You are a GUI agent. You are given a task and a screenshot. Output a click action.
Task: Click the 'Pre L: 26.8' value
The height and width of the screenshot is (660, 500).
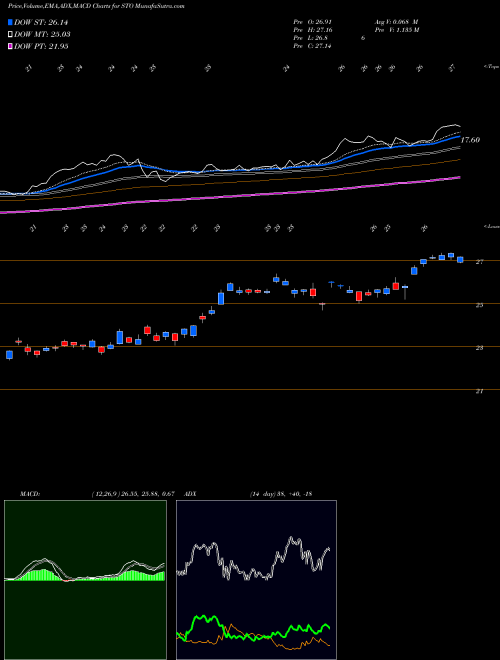(x=311, y=38)
